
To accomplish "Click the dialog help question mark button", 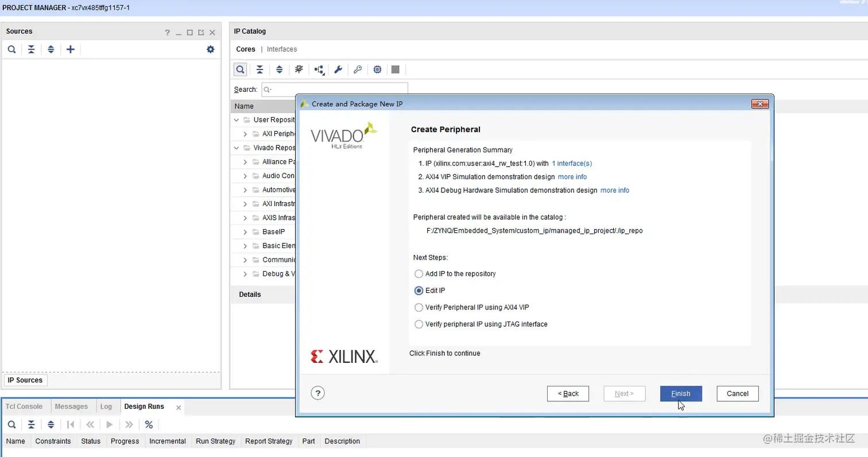I will point(318,393).
